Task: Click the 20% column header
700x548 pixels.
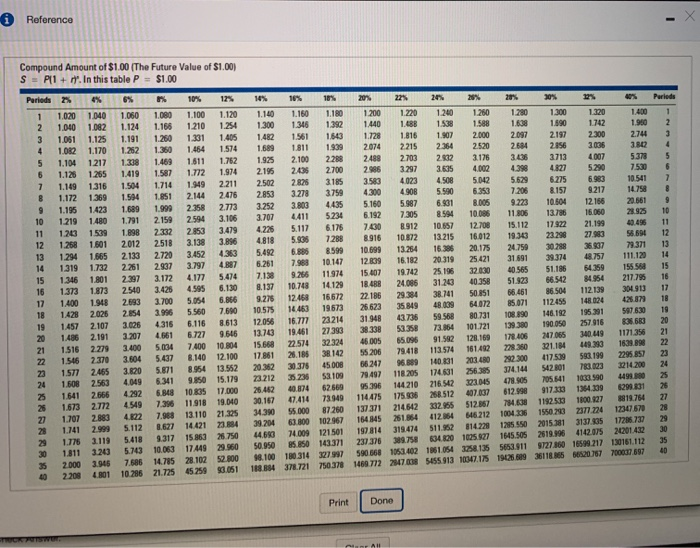Action: point(365,97)
